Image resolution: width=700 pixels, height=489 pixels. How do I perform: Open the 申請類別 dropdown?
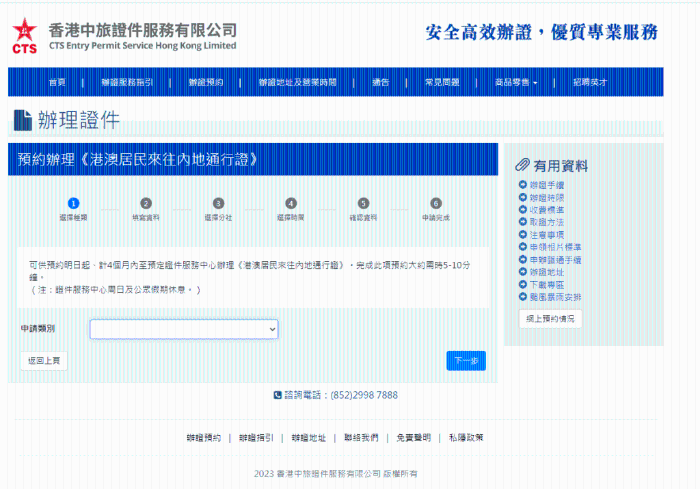coord(183,329)
